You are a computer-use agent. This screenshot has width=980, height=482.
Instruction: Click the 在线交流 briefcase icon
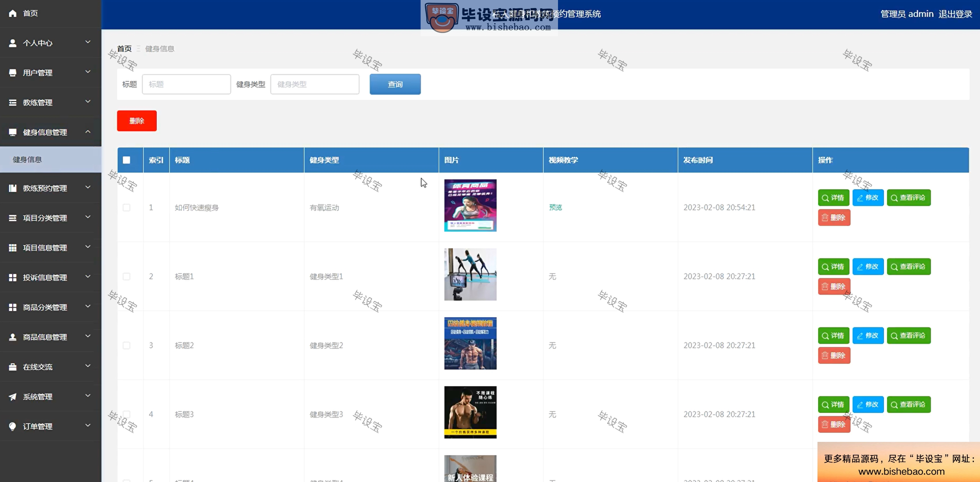coord(13,366)
